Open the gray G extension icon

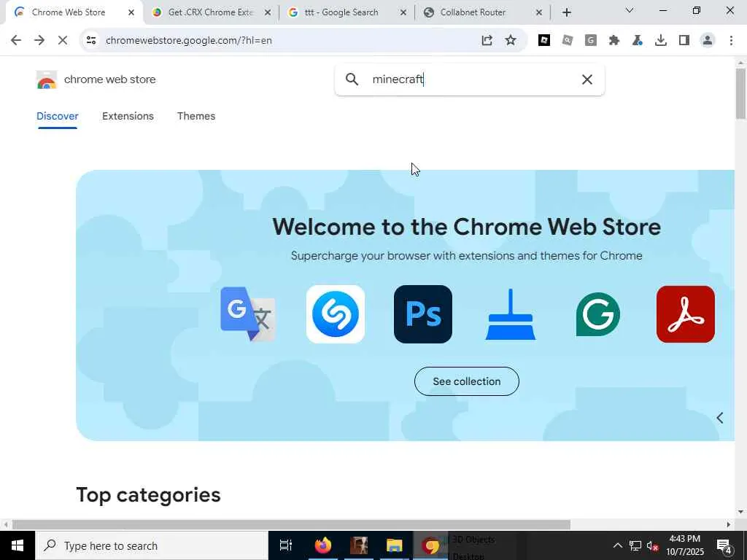[x=591, y=41]
